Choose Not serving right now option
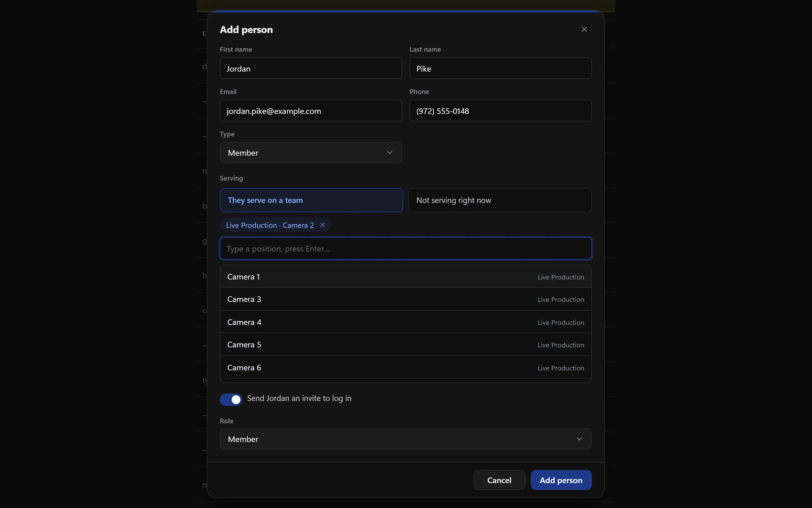 (499, 200)
